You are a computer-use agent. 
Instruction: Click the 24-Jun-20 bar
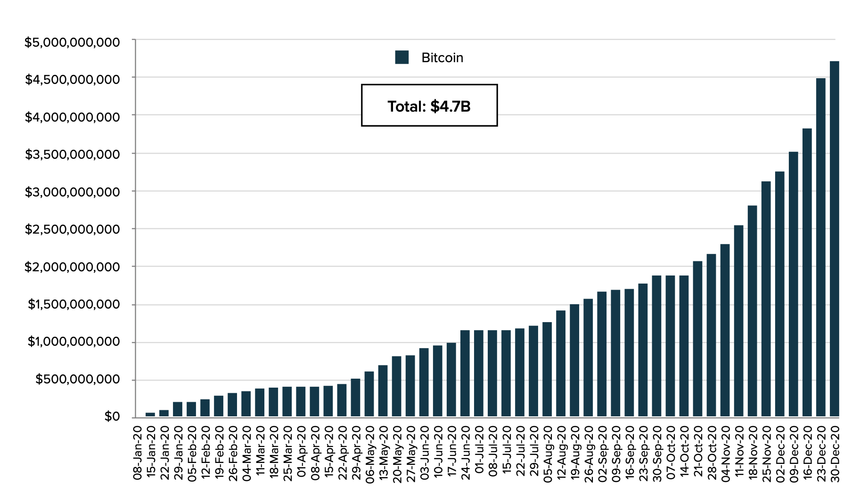[x=465, y=373]
